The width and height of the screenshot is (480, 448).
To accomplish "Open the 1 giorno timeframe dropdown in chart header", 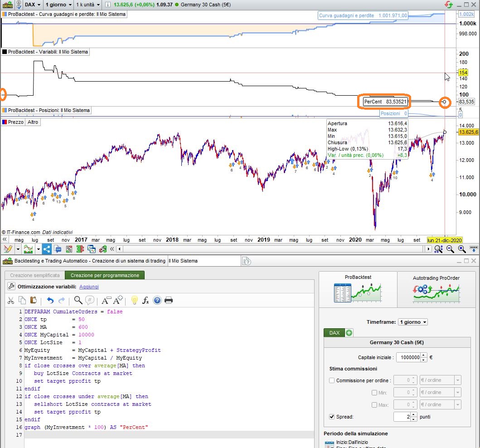I will pos(58,5).
